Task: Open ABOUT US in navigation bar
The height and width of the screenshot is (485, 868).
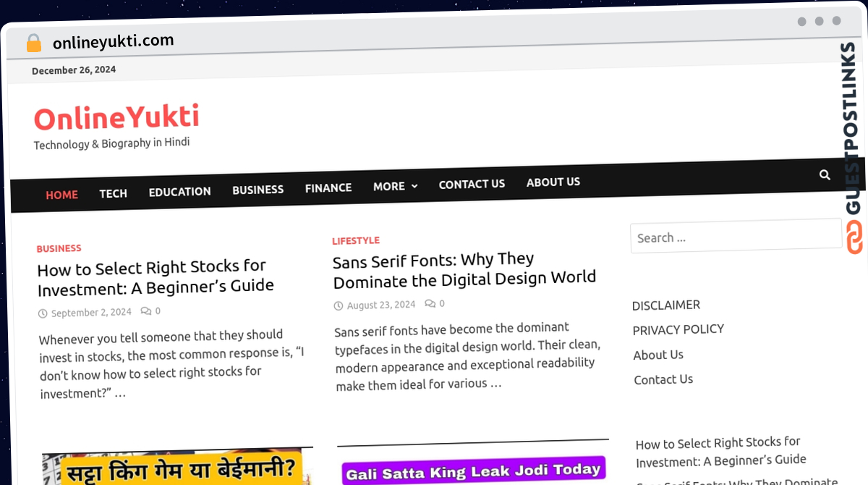Action: (553, 182)
